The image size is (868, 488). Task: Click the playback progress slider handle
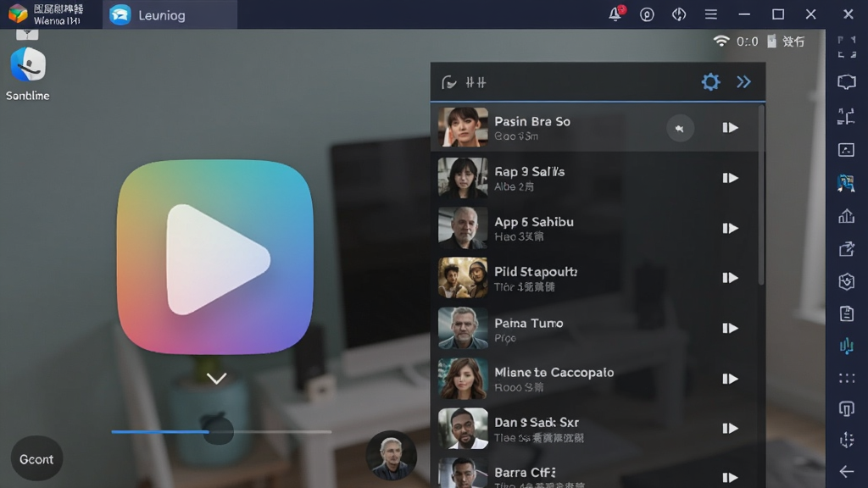[218, 431]
